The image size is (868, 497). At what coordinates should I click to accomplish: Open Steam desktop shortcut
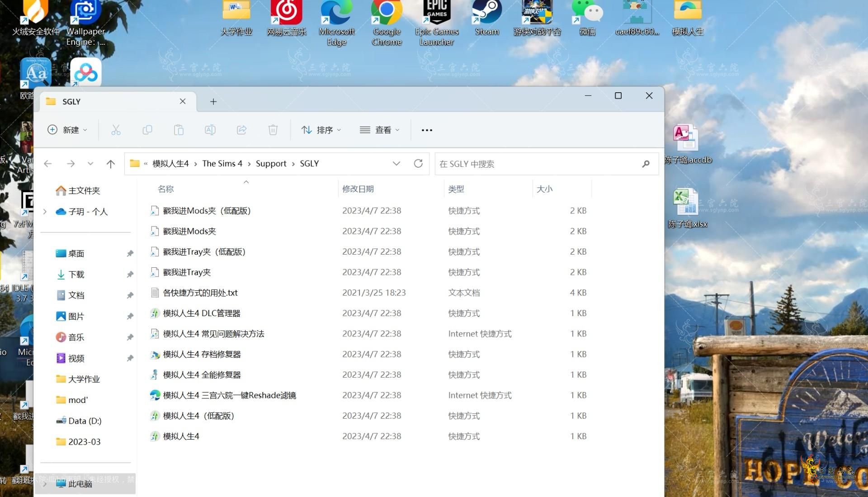click(x=487, y=18)
